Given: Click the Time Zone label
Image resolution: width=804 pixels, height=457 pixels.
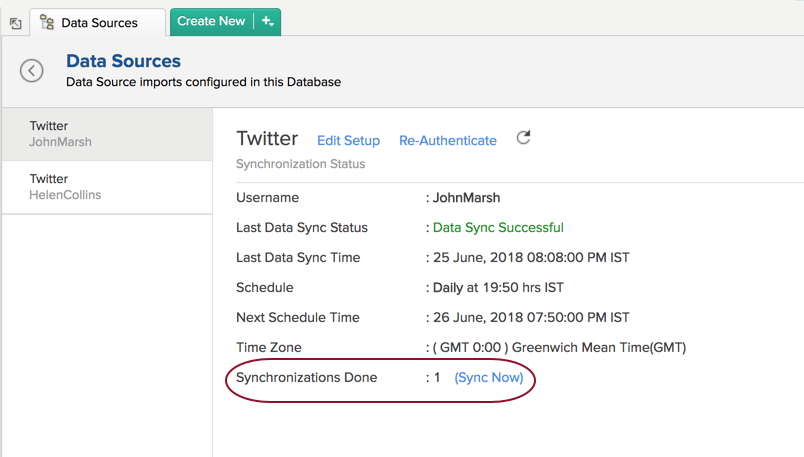Looking at the screenshot, I should 269,348.
